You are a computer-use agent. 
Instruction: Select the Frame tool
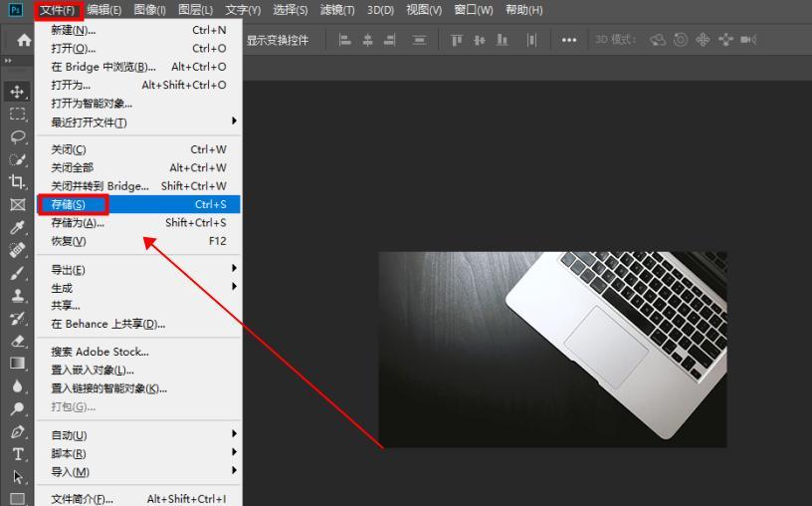(17, 205)
